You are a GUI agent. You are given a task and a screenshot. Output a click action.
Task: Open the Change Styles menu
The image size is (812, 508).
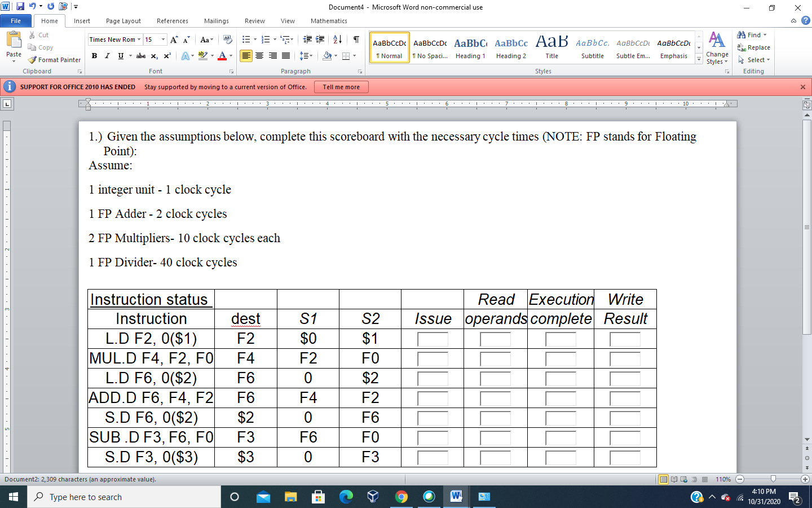(717, 48)
